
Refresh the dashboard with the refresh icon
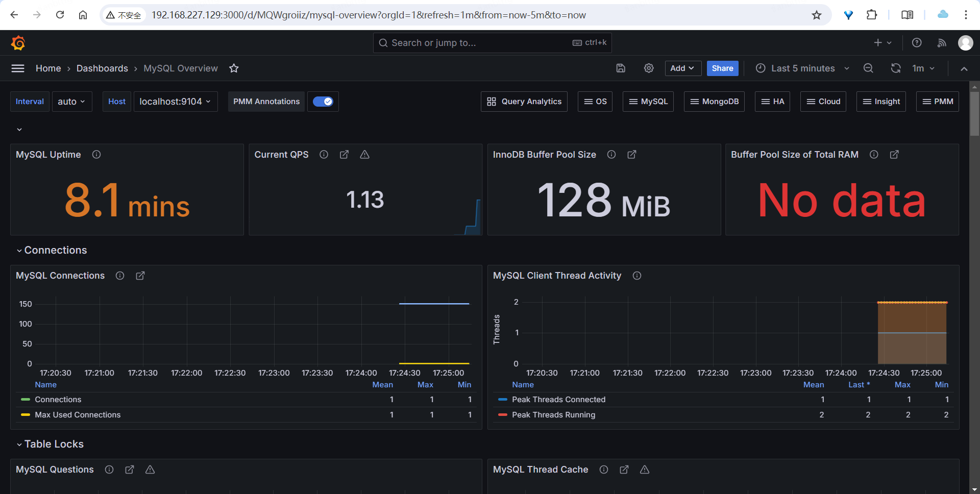(896, 68)
